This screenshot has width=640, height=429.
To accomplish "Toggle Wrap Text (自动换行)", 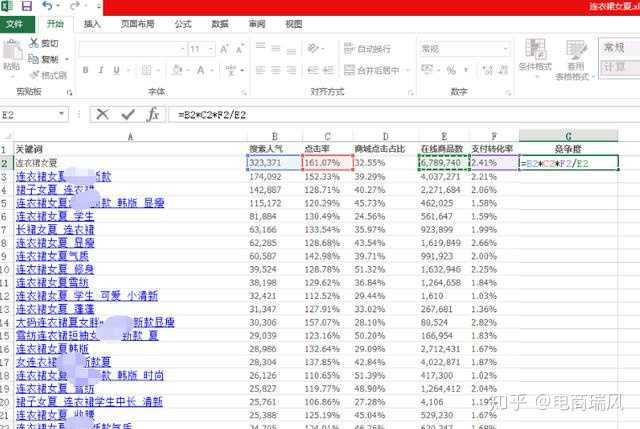I will point(367,48).
